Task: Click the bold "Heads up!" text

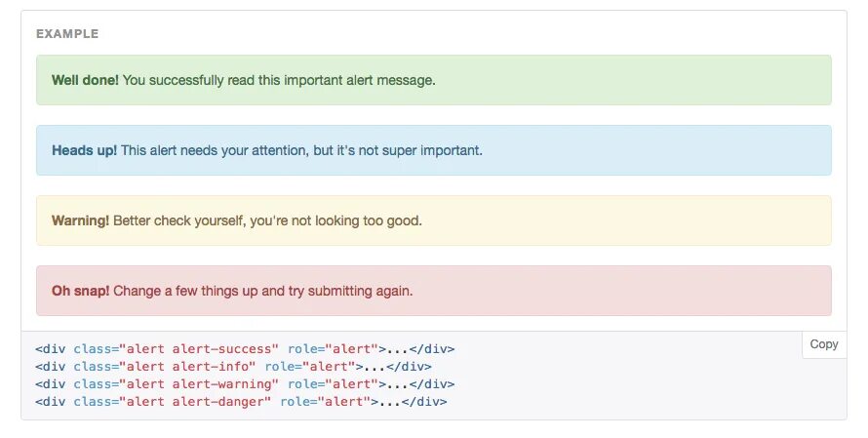Action: click(x=84, y=150)
